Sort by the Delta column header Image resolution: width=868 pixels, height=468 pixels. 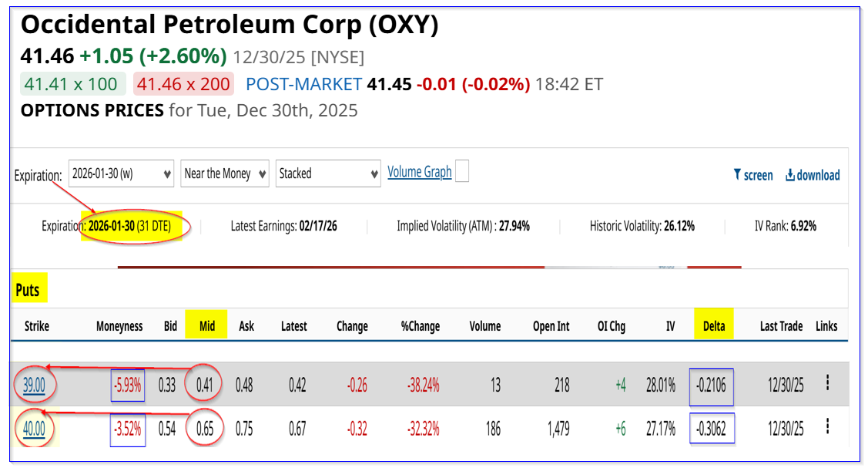pyautogui.click(x=714, y=326)
